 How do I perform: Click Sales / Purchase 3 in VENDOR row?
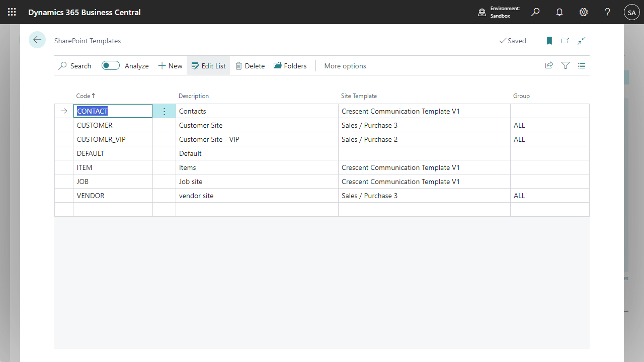(x=424, y=196)
